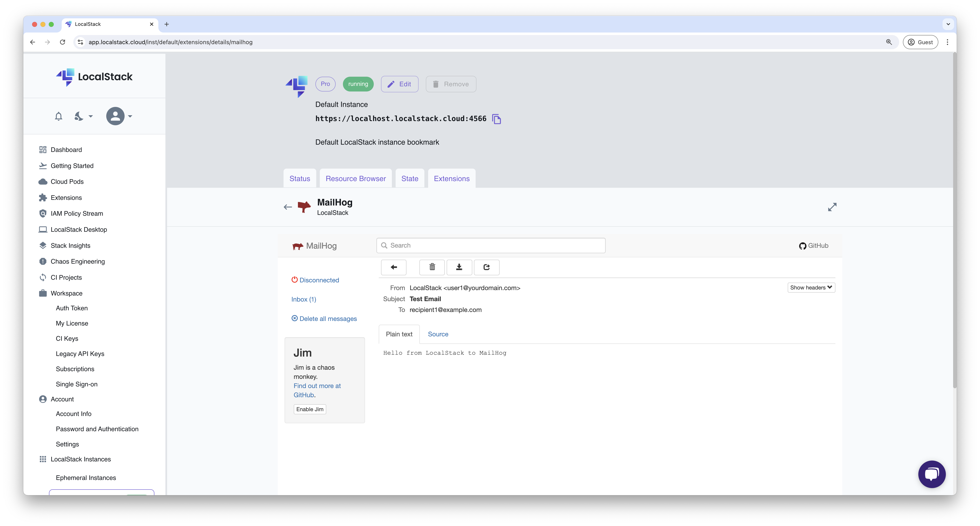Click the running status badge

[358, 84]
